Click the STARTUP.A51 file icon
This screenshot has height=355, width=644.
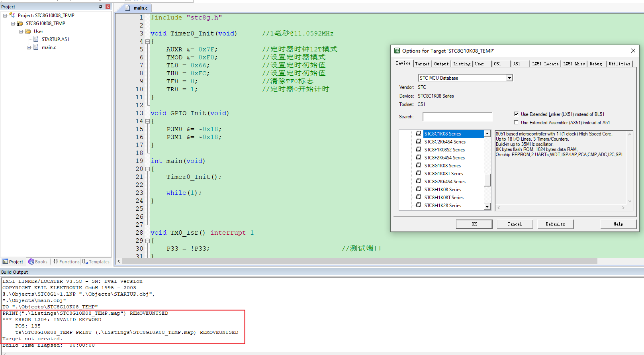[x=36, y=39]
